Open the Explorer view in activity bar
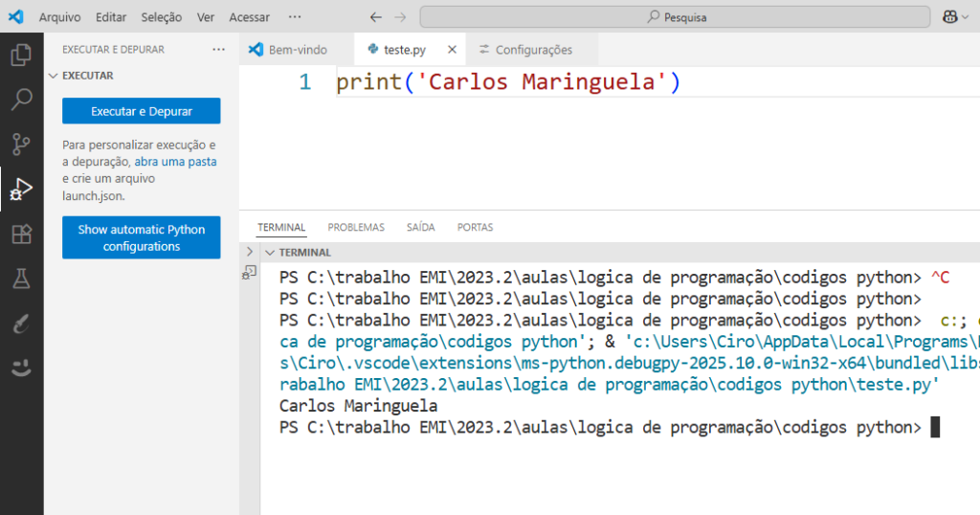 21,55
